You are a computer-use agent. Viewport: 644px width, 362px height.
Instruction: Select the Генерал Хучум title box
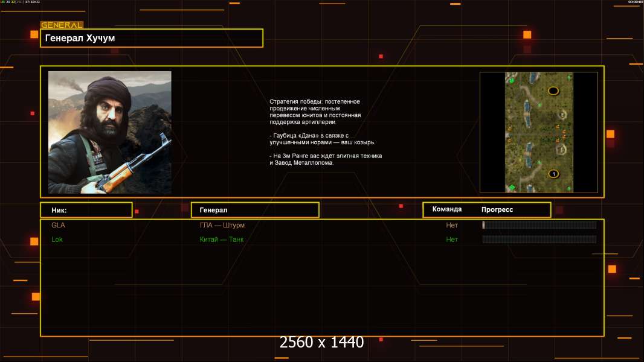tap(152, 38)
